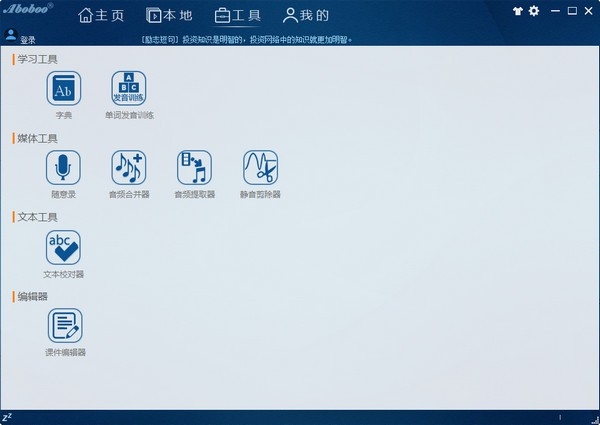Screen dimensions: 600x425
Task: Open the 音频合并器 audio merger
Action: point(129,167)
